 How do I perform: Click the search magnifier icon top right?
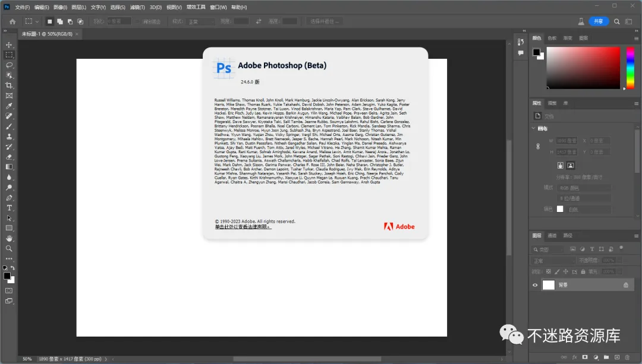(616, 21)
